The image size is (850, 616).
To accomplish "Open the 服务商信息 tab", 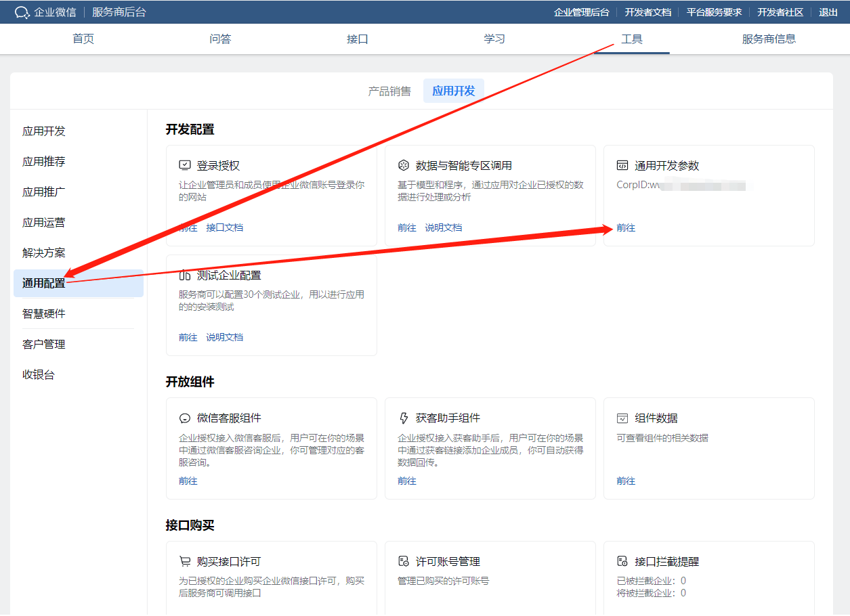I will point(769,39).
